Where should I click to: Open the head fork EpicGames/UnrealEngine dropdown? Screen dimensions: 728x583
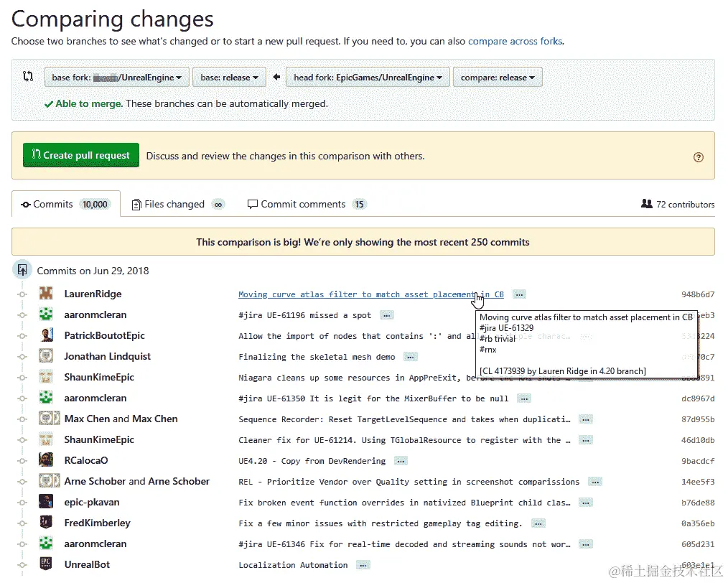click(x=368, y=78)
